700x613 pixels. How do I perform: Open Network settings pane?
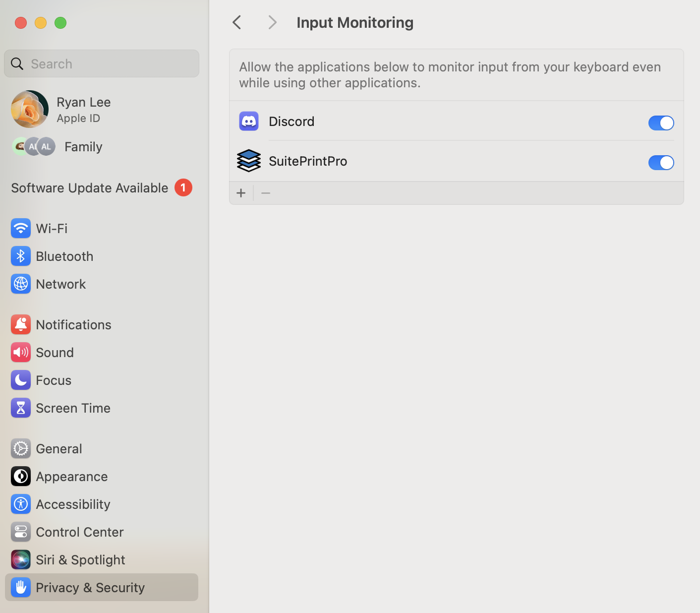click(x=102, y=284)
